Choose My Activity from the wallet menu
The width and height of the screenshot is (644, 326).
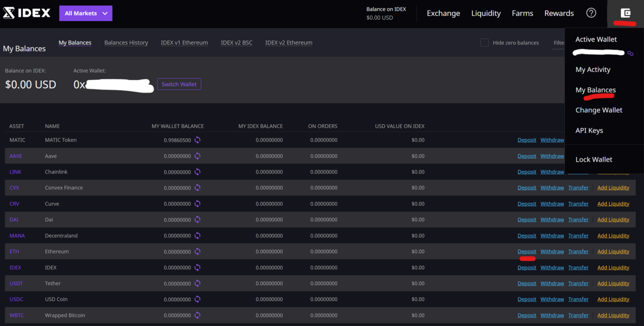(x=593, y=70)
